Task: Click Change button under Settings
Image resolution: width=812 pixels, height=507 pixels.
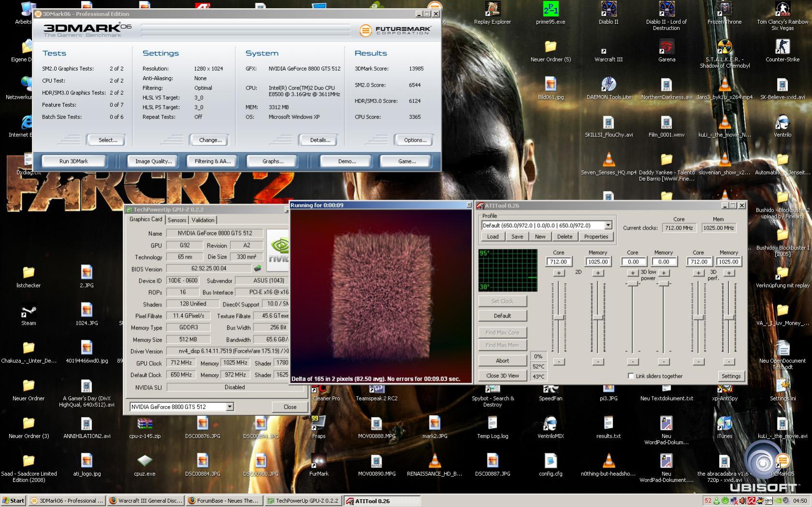Action: click(210, 140)
